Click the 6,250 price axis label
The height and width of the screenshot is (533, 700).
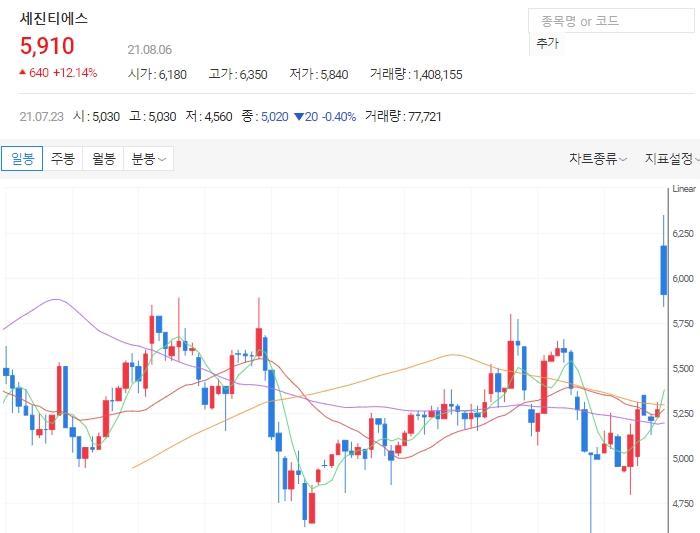(x=683, y=233)
